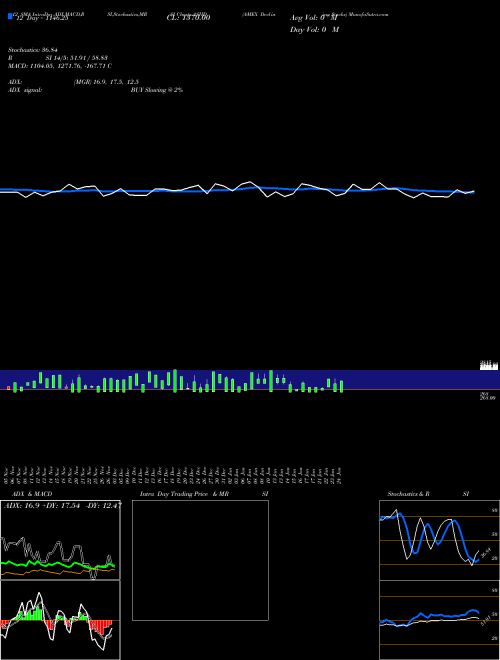
Task: Click the SI 14/3: 51.91 / 58.83 value
Action: coord(77,58)
